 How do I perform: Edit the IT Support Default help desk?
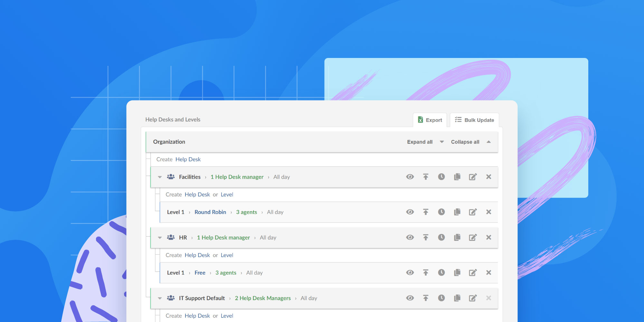(472, 298)
